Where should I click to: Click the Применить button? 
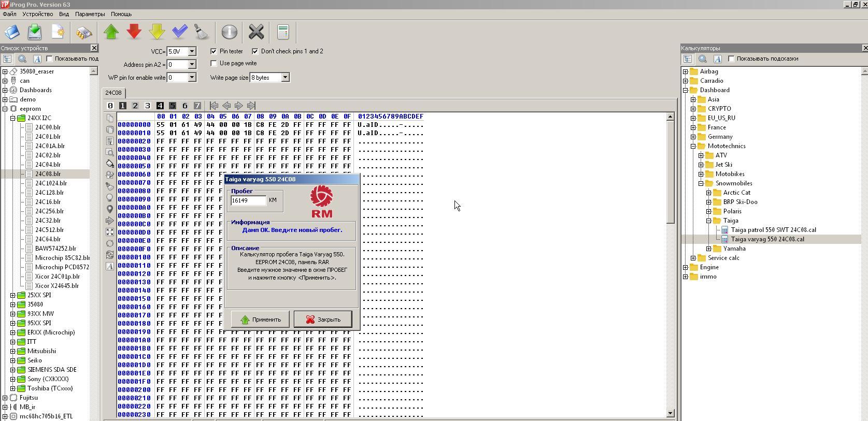click(260, 320)
